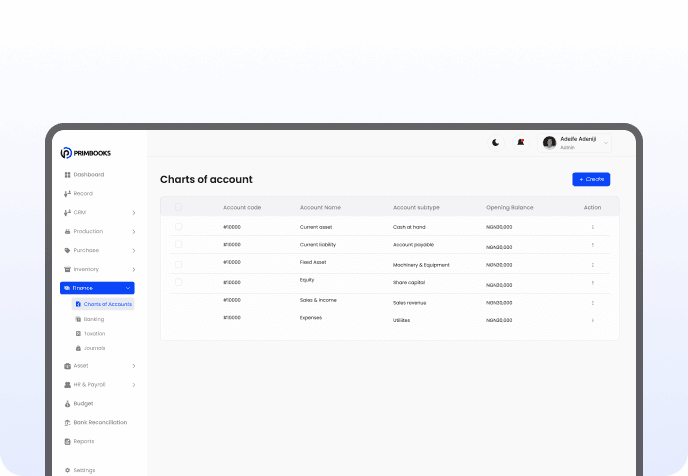
Task: Click the 'Current liability' account name
Action: (318, 245)
